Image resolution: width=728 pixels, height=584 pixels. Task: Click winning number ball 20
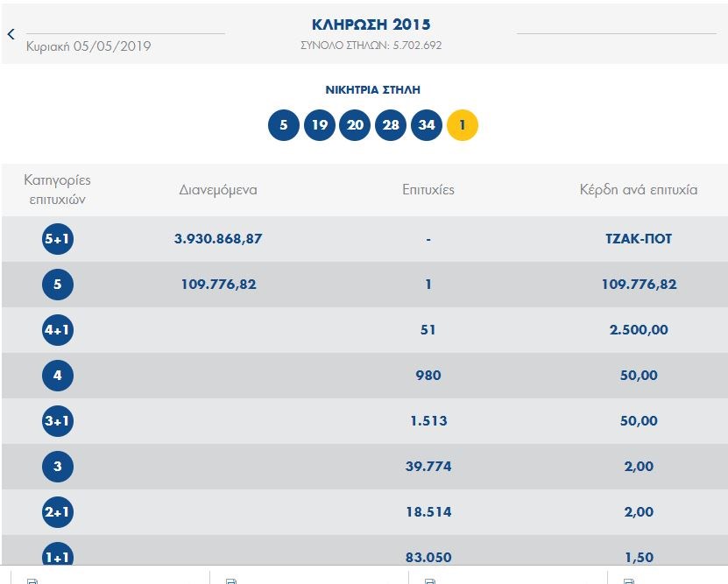click(355, 125)
